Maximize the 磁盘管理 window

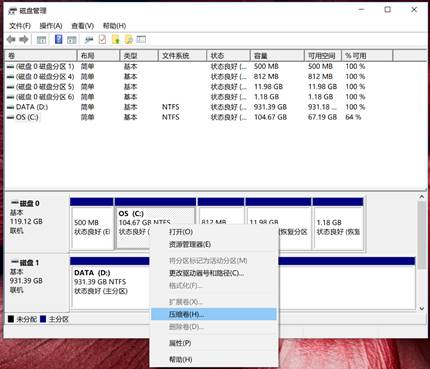[388, 10]
